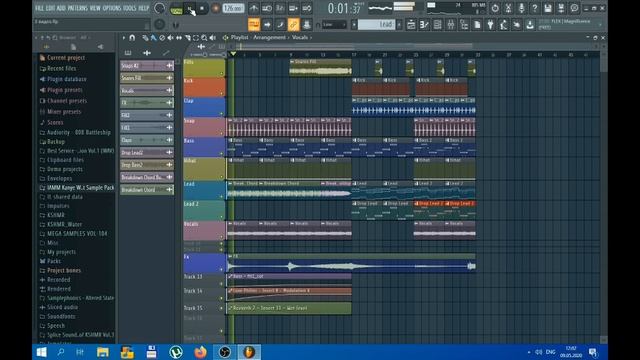Switch Song/Pattern mode button
This screenshot has height=360, width=640.
coord(176,10)
